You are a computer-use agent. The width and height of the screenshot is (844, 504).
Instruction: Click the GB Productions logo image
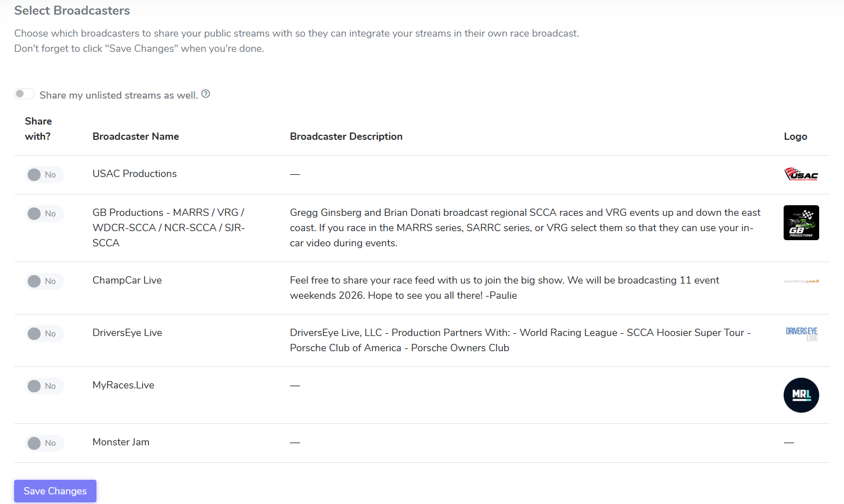tap(801, 223)
